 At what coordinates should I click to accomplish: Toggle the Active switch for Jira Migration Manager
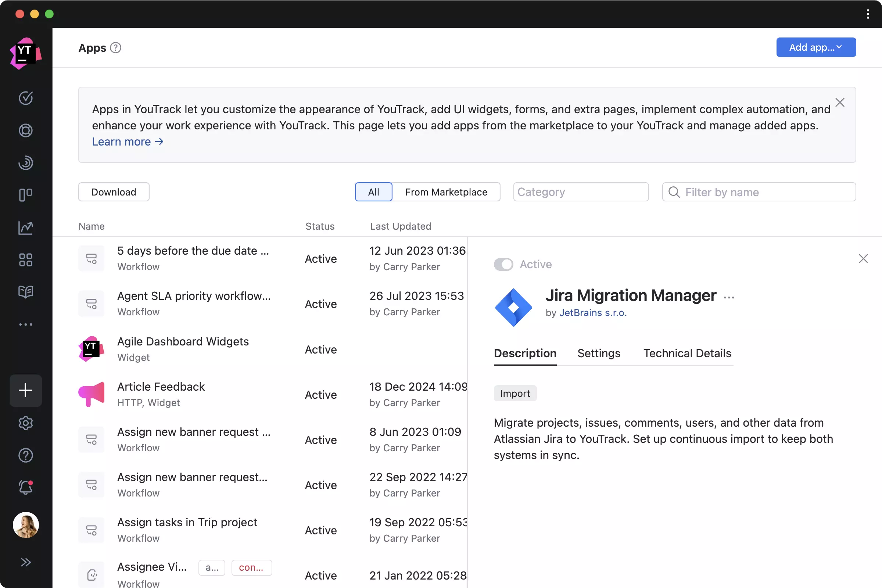coord(503,264)
